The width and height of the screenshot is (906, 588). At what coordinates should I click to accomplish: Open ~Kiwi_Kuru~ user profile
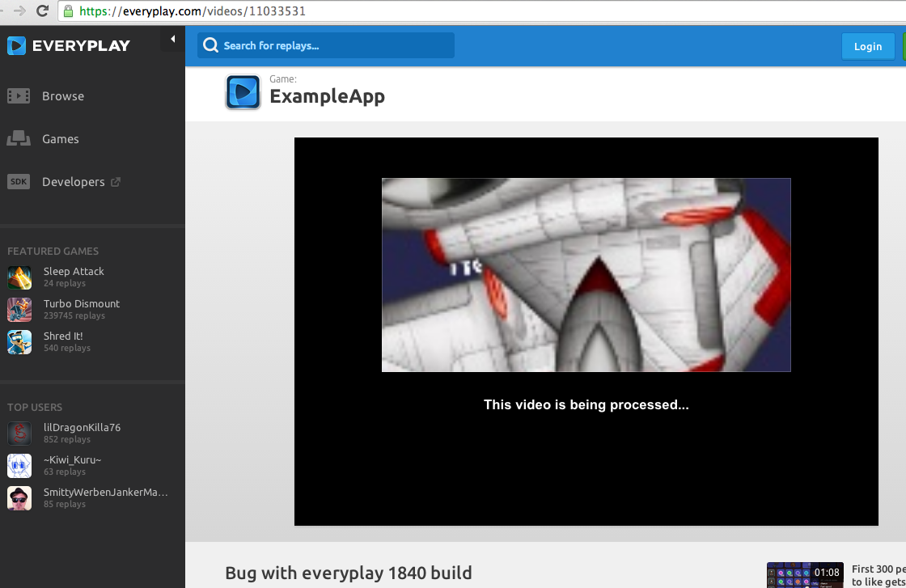tap(72, 459)
